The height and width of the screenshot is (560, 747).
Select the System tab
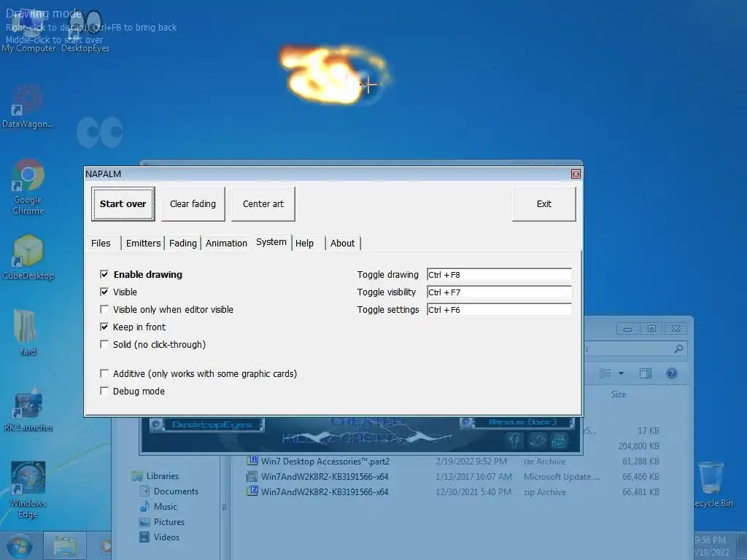(271, 242)
